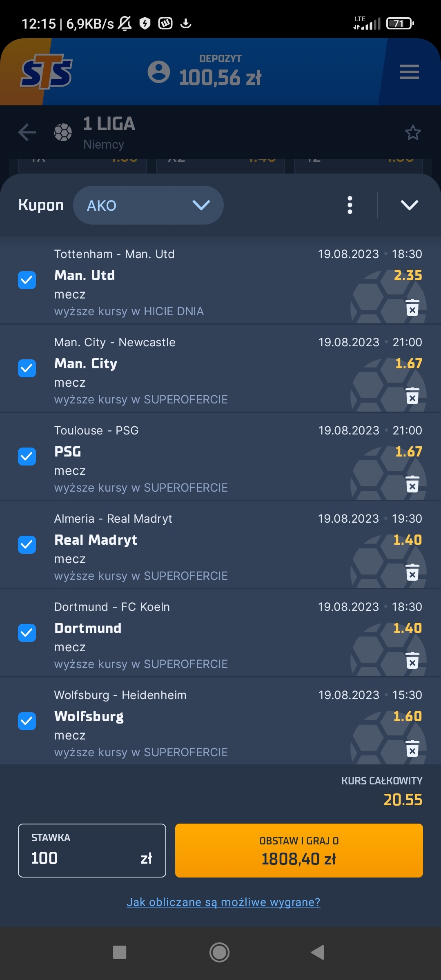Delete the Wolfsburg - Heidenheim bet

[412, 749]
